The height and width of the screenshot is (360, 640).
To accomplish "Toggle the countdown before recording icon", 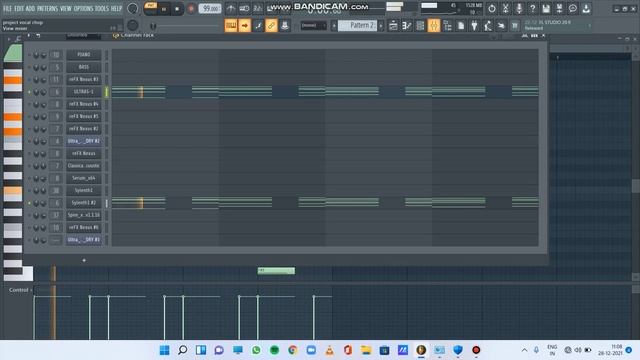I will pos(258,8).
